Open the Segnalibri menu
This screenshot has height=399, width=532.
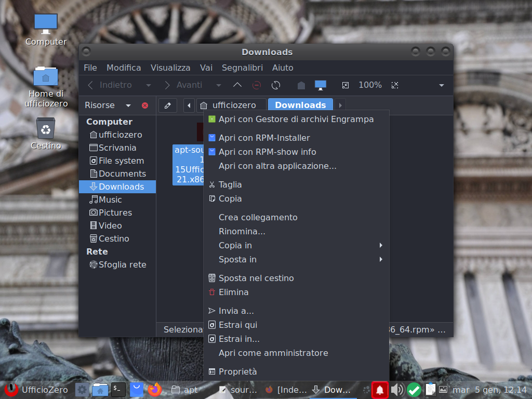coord(242,68)
